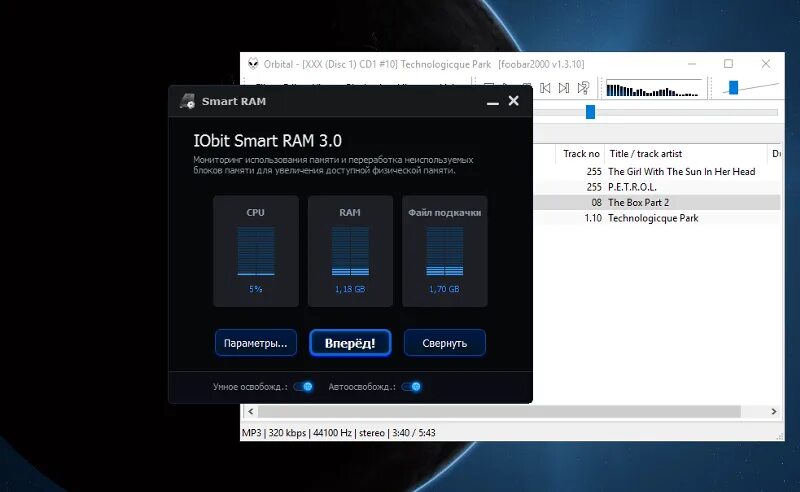Close the Smart RAM window
This screenshot has height=492, width=800.
[x=514, y=101]
